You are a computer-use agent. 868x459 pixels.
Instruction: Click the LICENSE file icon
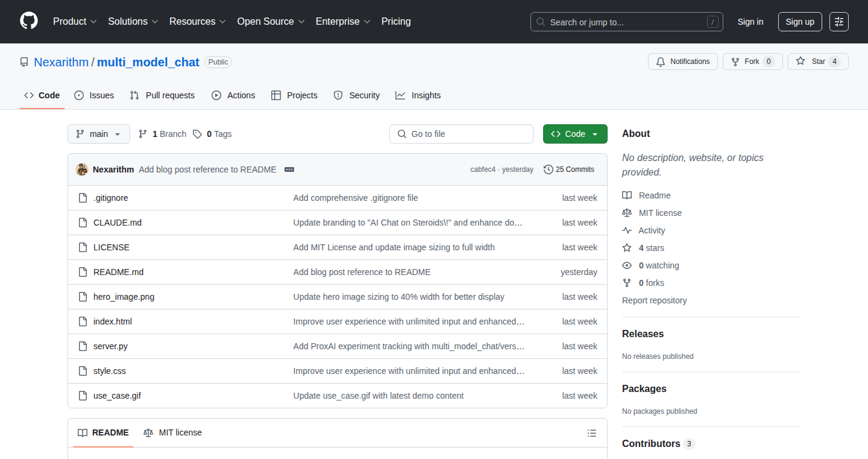83,247
